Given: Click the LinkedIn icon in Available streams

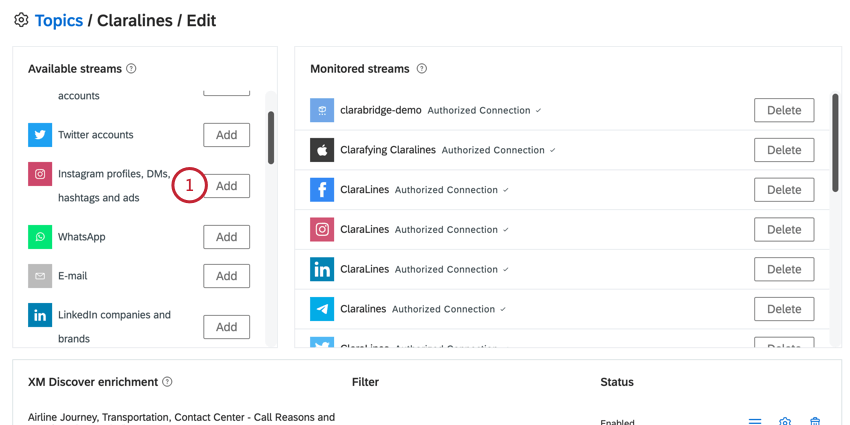Looking at the screenshot, I should coord(40,315).
